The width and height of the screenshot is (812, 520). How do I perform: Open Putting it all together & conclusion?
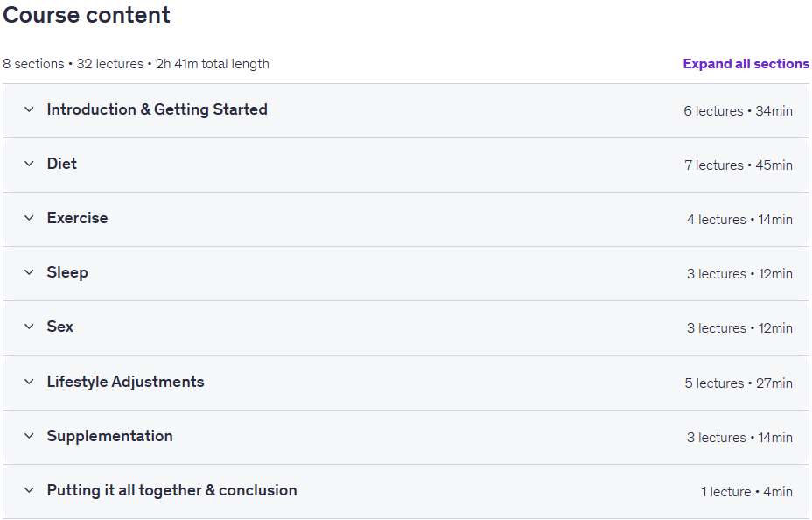coord(171,490)
